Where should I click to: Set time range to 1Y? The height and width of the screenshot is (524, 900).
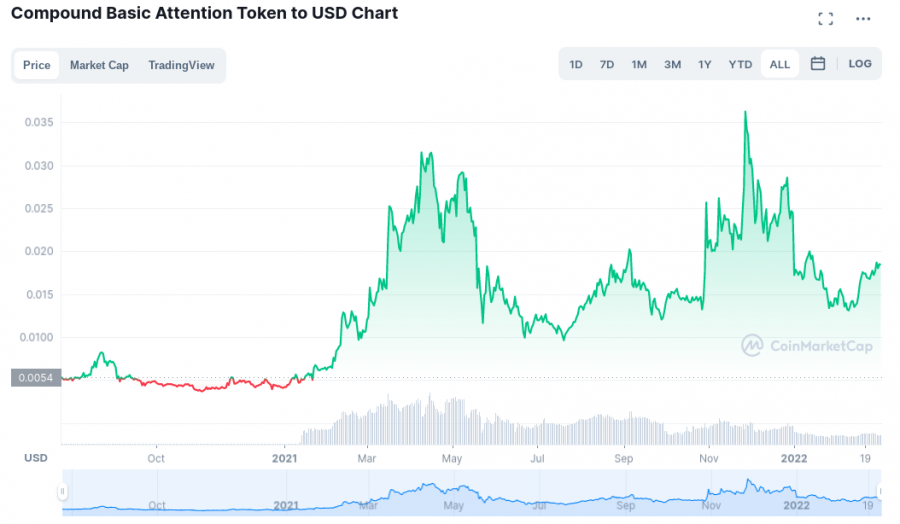(x=705, y=65)
